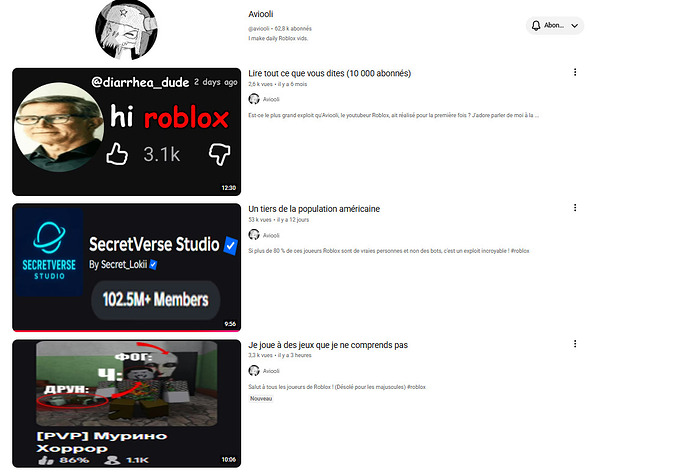Open menu for 'Je joue à des jeux' video
This screenshot has width=690, height=475.
click(x=575, y=344)
